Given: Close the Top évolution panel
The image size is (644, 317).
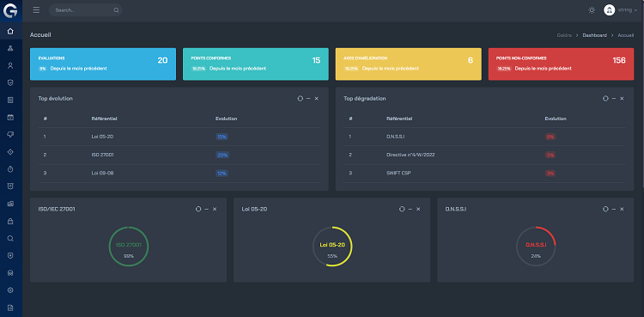Looking at the screenshot, I should click(317, 99).
